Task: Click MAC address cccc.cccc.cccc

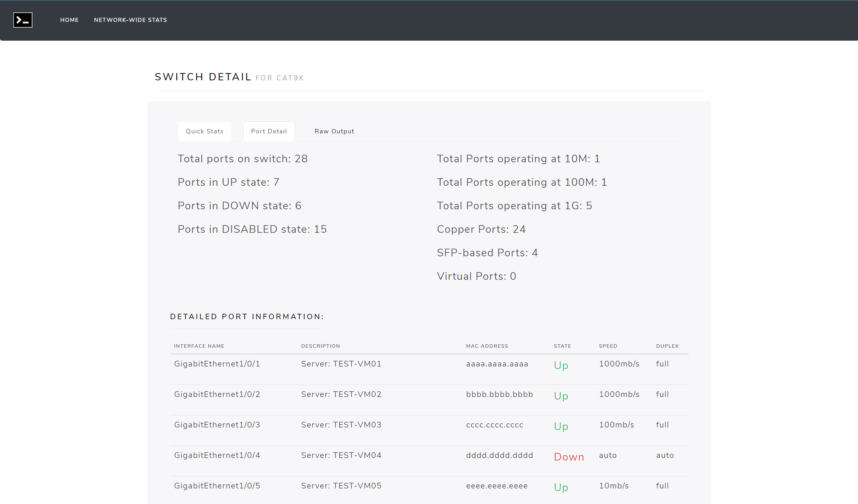Action: click(495, 425)
